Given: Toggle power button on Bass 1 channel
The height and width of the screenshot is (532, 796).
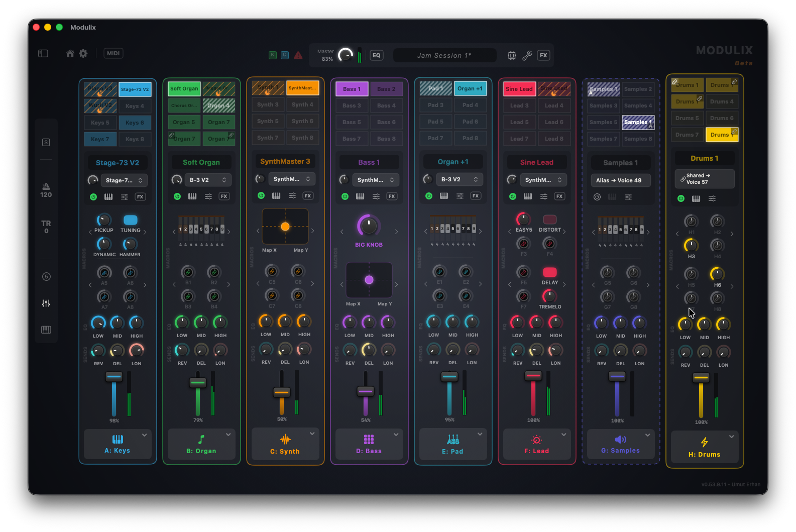Looking at the screenshot, I should point(345,196).
